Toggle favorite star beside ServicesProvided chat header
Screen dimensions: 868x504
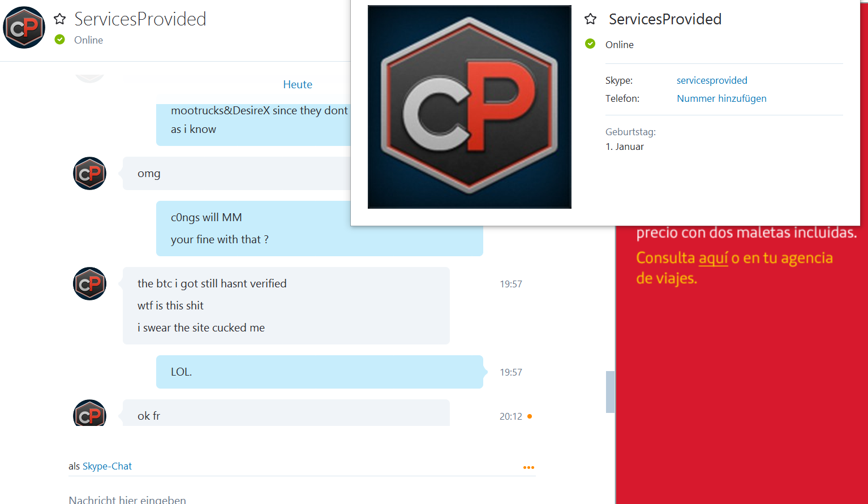pos(59,19)
